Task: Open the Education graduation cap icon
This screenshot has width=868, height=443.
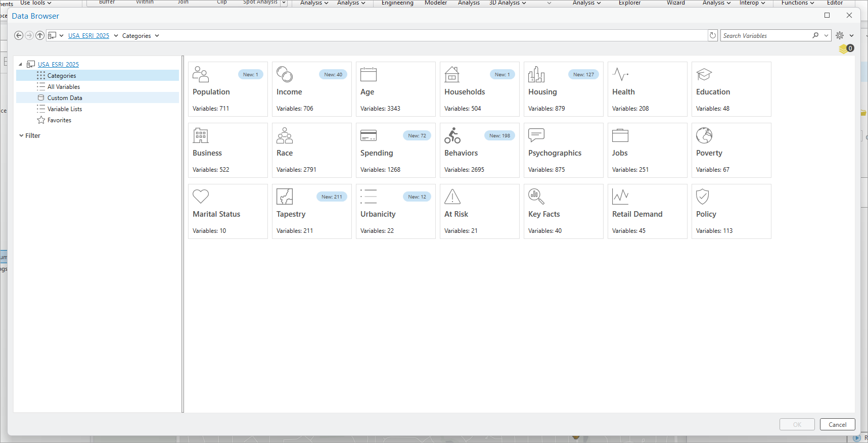Action: point(704,74)
